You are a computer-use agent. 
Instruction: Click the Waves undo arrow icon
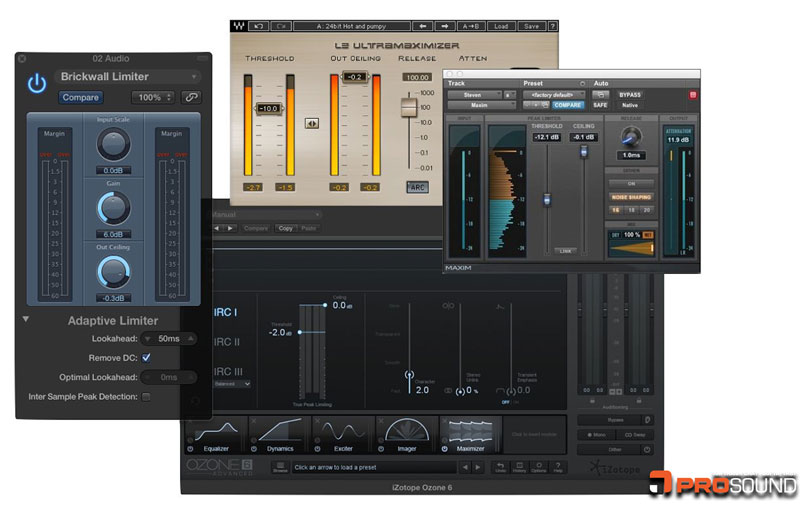coord(257,25)
